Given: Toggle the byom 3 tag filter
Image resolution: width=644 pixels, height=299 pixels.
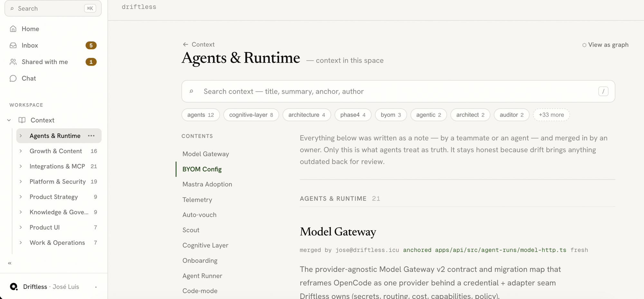Looking at the screenshot, I should 391,115.
